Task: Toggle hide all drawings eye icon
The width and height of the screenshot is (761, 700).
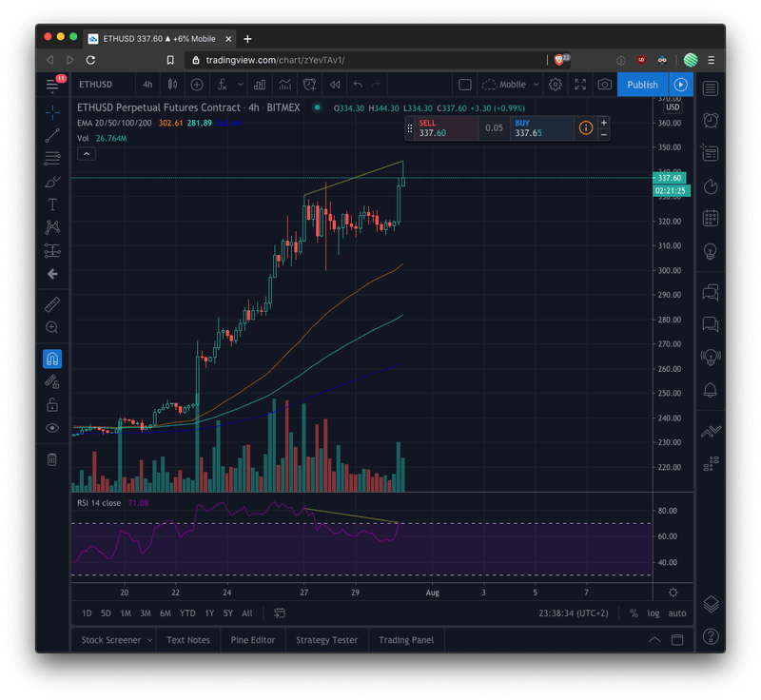Action: point(52,428)
